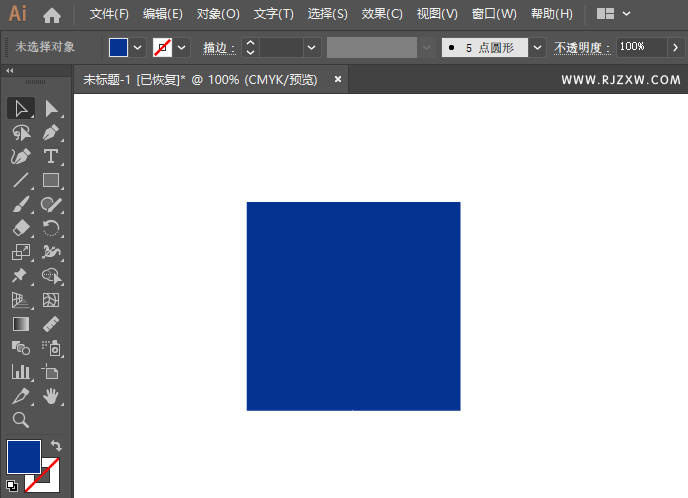Swap fill and stroke colors
This screenshot has width=688, height=498.
(56, 445)
